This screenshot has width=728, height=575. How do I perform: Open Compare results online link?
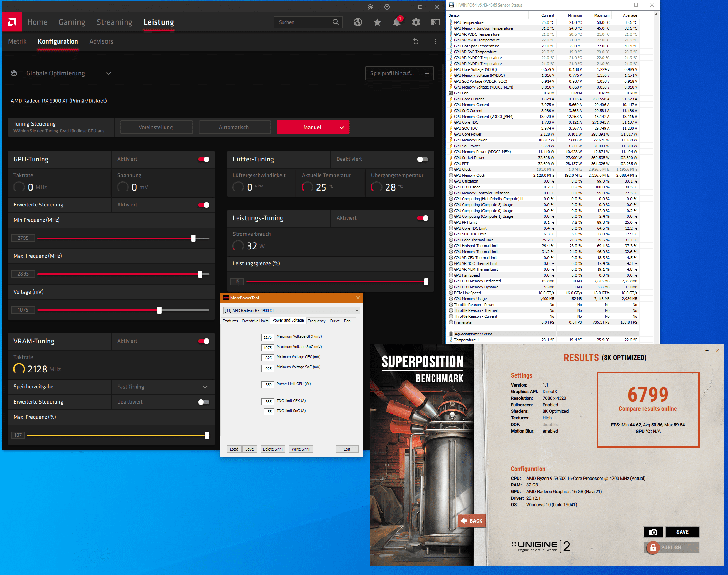[648, 409]
